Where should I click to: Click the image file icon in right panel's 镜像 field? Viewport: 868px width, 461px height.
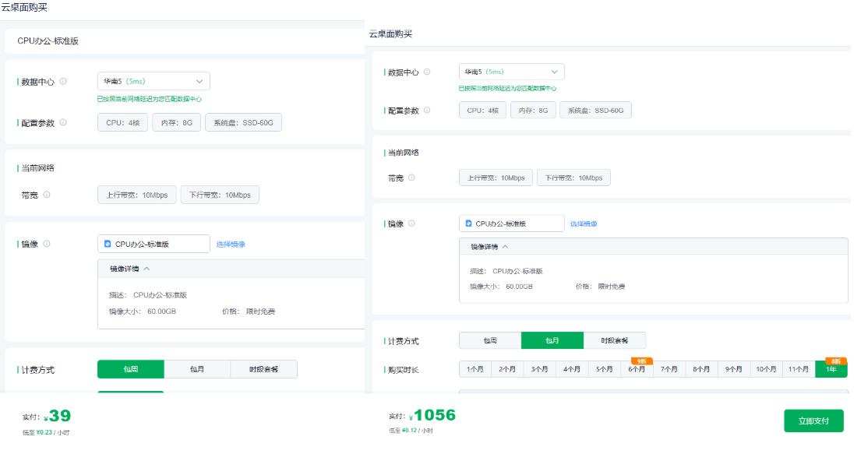click(x=468, y=223)
